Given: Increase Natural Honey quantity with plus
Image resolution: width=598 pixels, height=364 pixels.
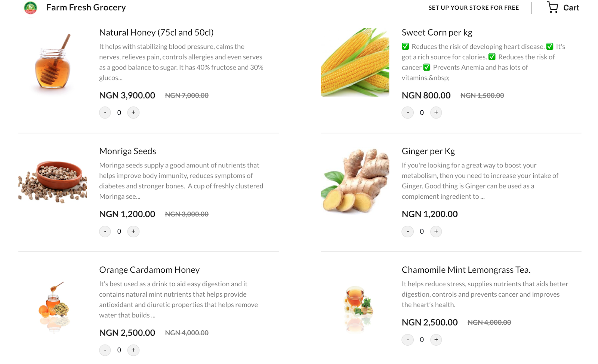Looking at the screenshot, I should (x=133, y=112).
